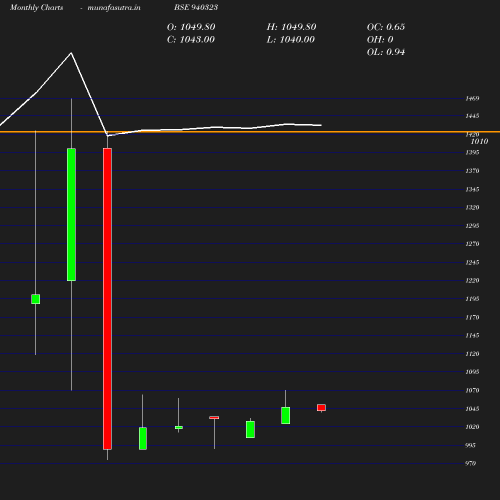This screenshot has width=500, height=500.
Task: Click the 1370 price axis label
Action: (472, 171)
